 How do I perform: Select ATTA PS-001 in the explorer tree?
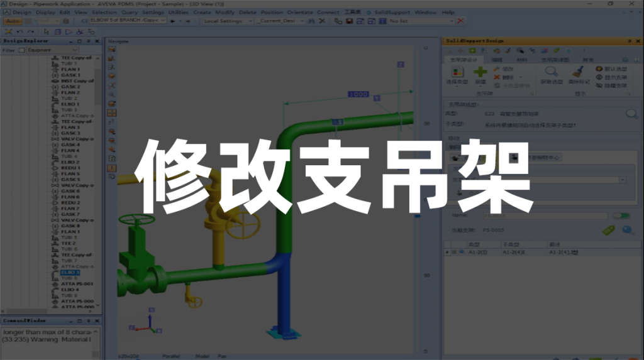[77, 283]
